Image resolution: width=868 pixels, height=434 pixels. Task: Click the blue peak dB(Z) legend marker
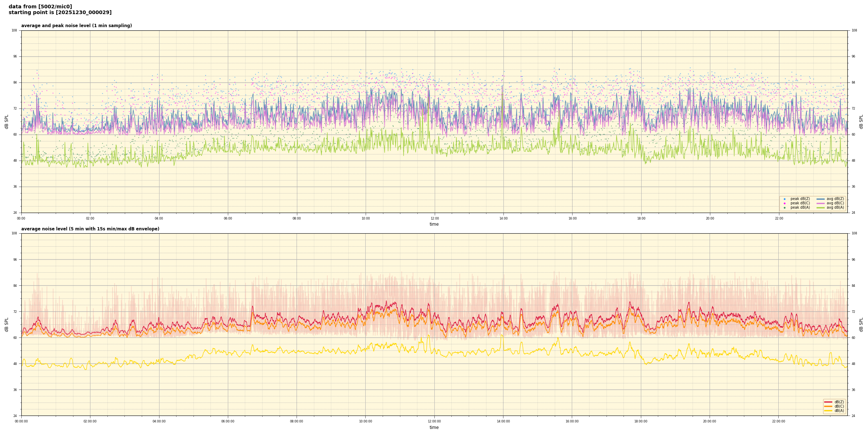pos(784,199)
